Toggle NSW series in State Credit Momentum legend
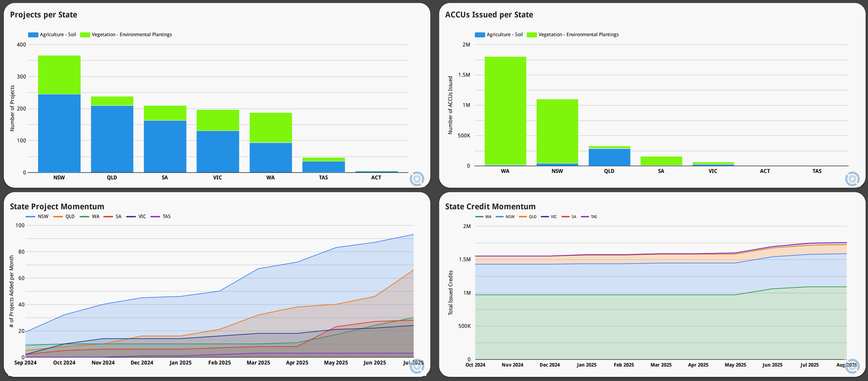 coord(505,217)
